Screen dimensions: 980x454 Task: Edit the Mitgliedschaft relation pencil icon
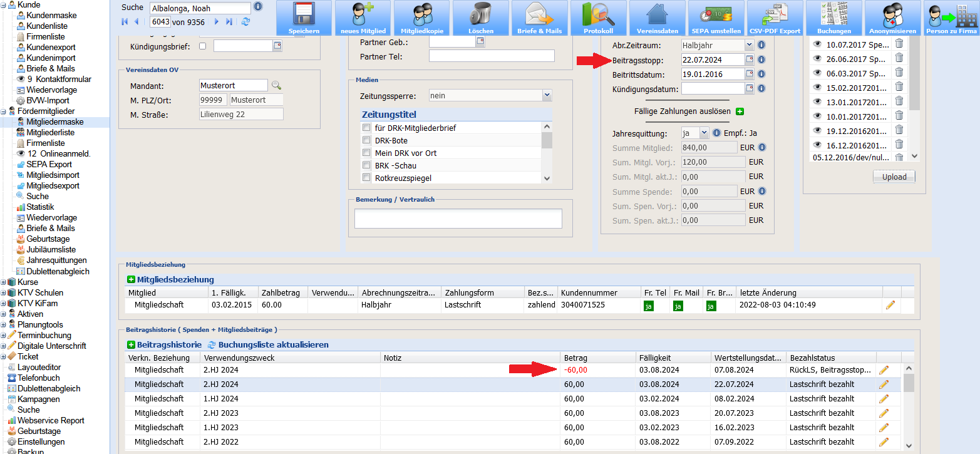(890, 305)
